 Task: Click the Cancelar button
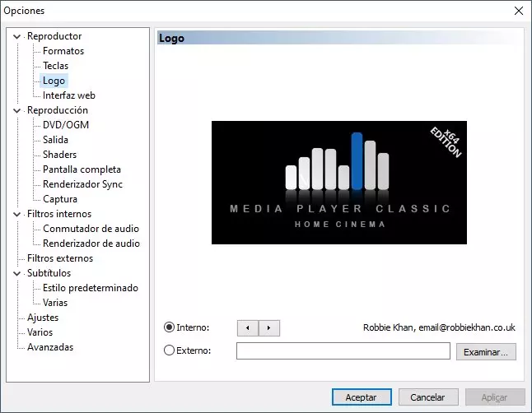428,397
